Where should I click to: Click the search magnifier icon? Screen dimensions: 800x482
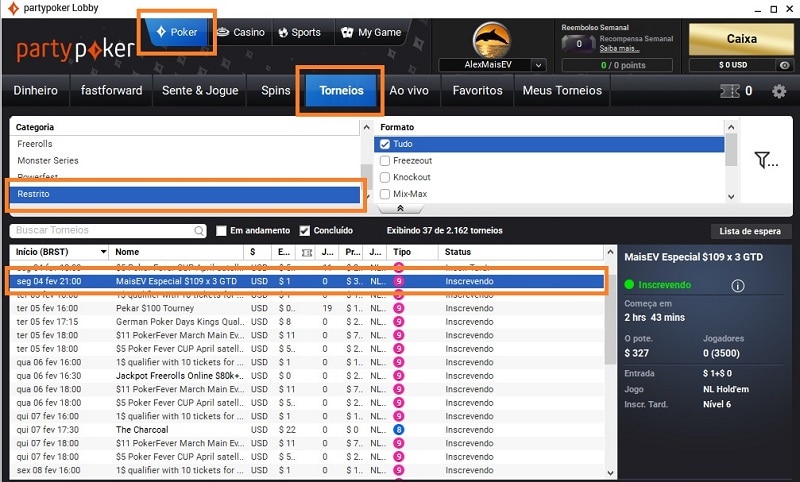(199, 231)
